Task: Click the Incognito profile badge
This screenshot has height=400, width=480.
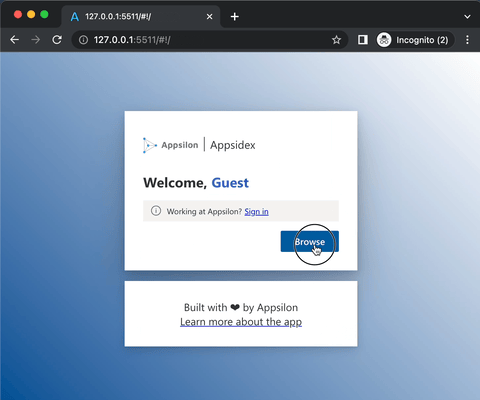Action: 415,40
